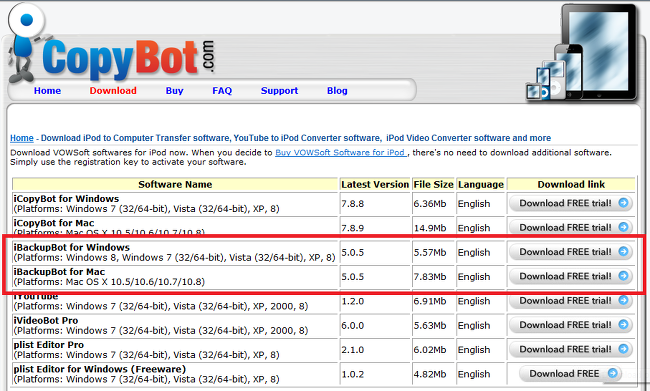Click the File Size column header
This screenshot has height=391, width=650.
434,185
